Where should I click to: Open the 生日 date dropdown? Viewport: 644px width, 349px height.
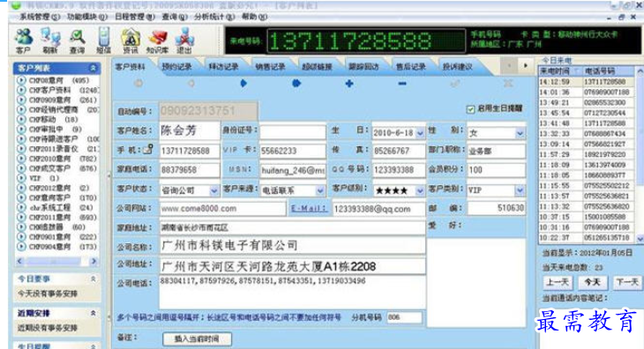[x=420, y=133]
